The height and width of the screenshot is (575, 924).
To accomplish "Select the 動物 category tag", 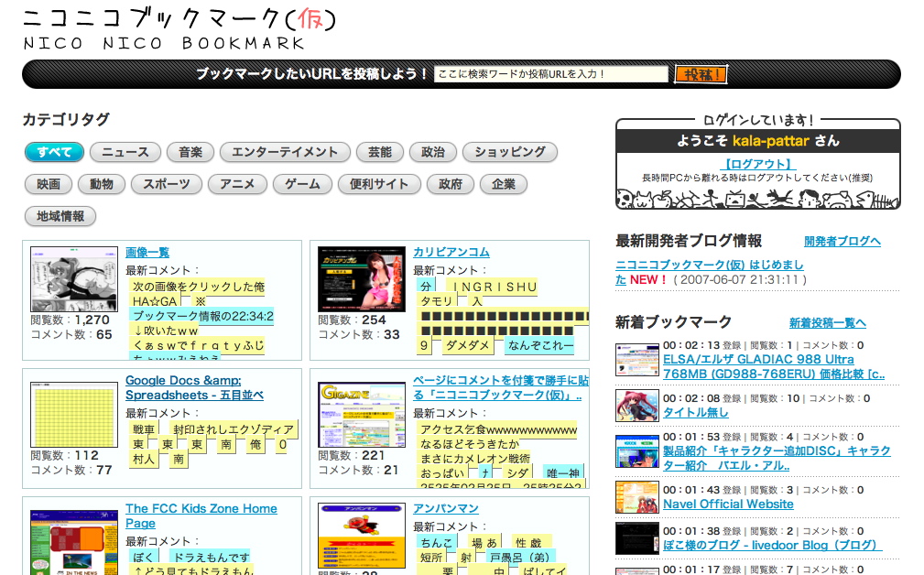I will click(102, 184).
